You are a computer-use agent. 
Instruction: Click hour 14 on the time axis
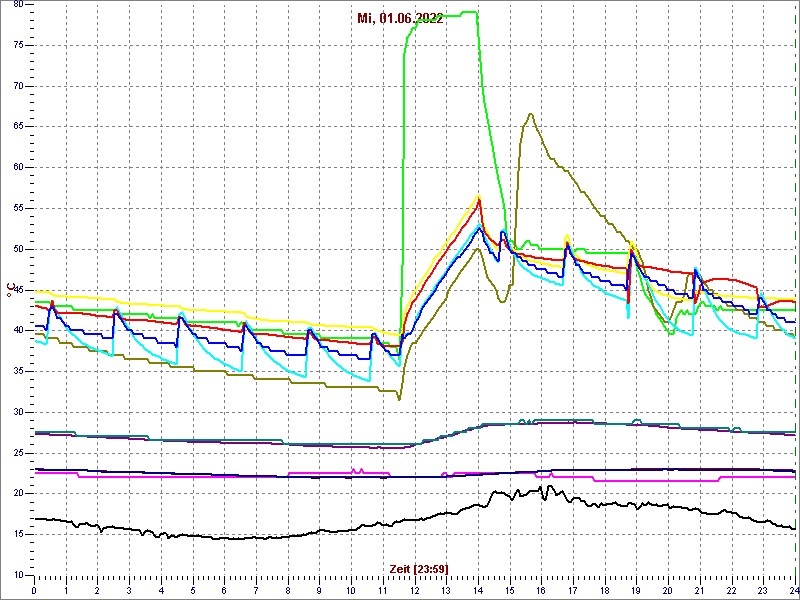478,591
